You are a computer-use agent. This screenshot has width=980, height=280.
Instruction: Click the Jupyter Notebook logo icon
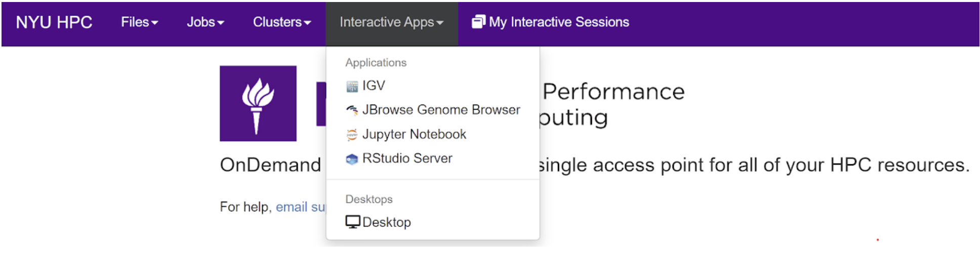click(x=352, y=134)
